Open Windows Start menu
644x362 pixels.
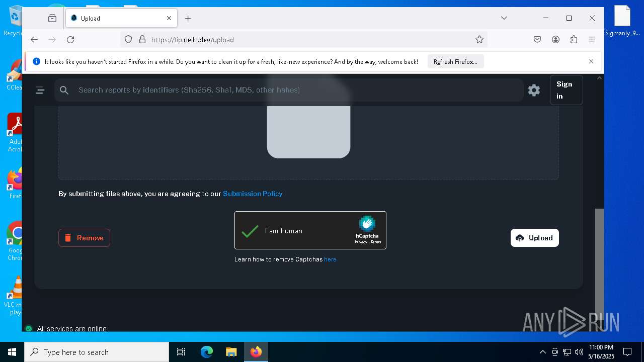tap(12, 352)
